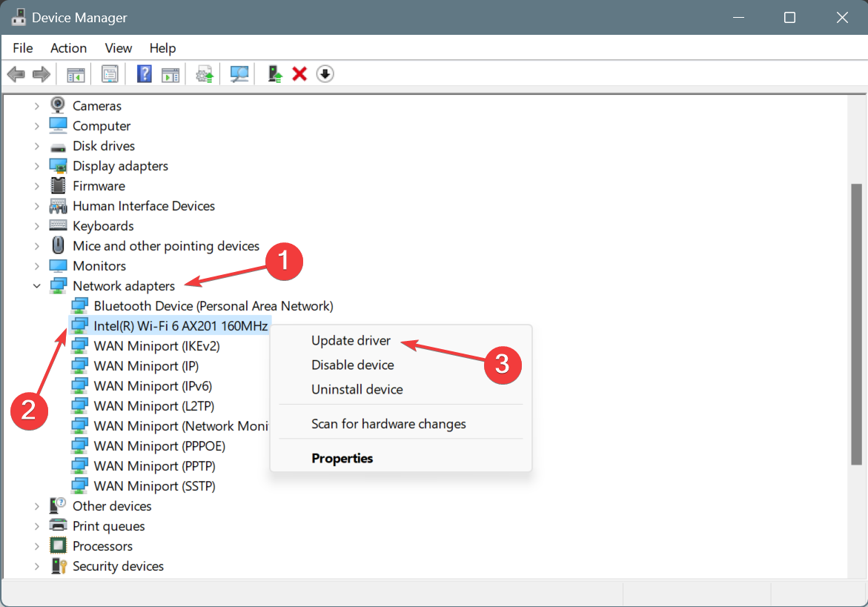Click the Device Manager title bar icon
Image resolution: width=868 pixels, height=607 pixels.
pyautogui.click(x=19, y=17)
